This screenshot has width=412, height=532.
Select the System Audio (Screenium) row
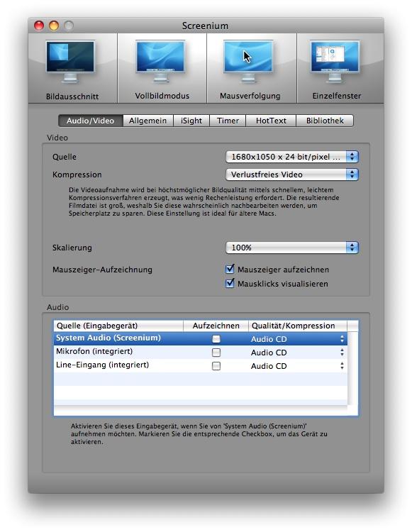201,338
